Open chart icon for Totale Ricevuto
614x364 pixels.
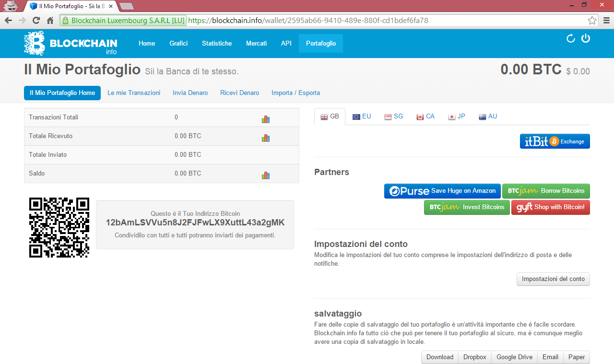(x=266, y=138)
